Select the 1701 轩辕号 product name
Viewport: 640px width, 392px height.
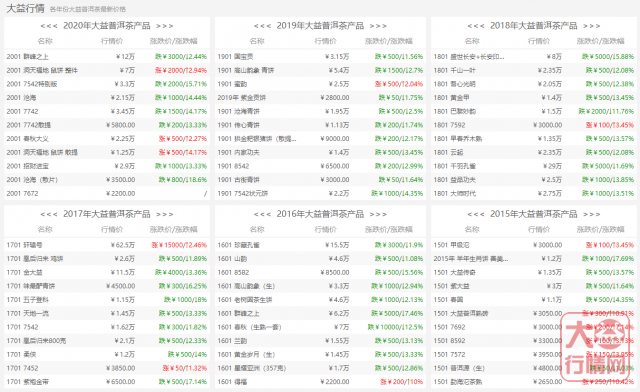pyautogui.click(x=24, y=245)
